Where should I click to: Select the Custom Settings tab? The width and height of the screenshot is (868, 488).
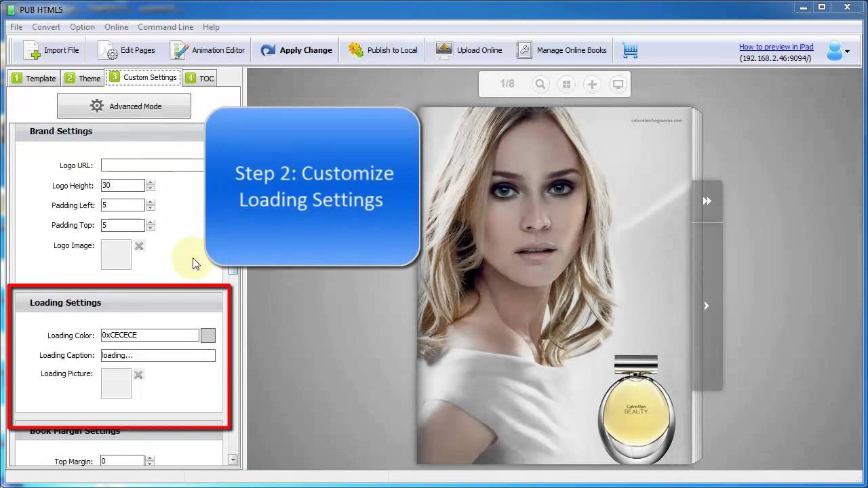coord(143,77)
